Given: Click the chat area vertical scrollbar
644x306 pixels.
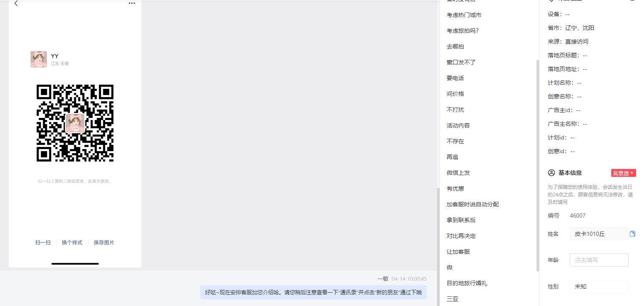Looking at the screenshot, I should pos(438,247).
